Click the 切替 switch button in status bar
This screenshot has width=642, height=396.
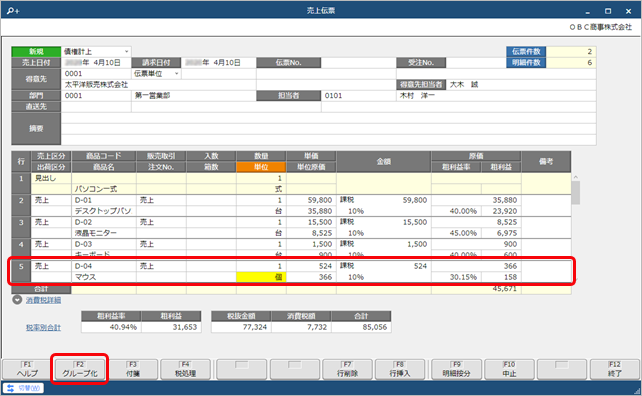(23, 388)
